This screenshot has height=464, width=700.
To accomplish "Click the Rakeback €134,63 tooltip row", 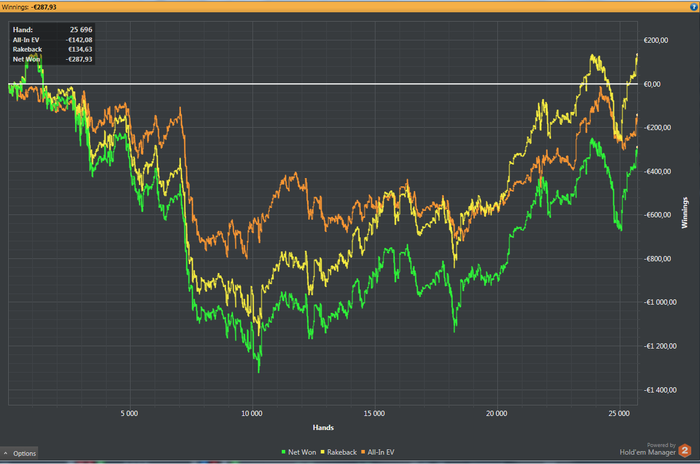I will tap(52, 50).
